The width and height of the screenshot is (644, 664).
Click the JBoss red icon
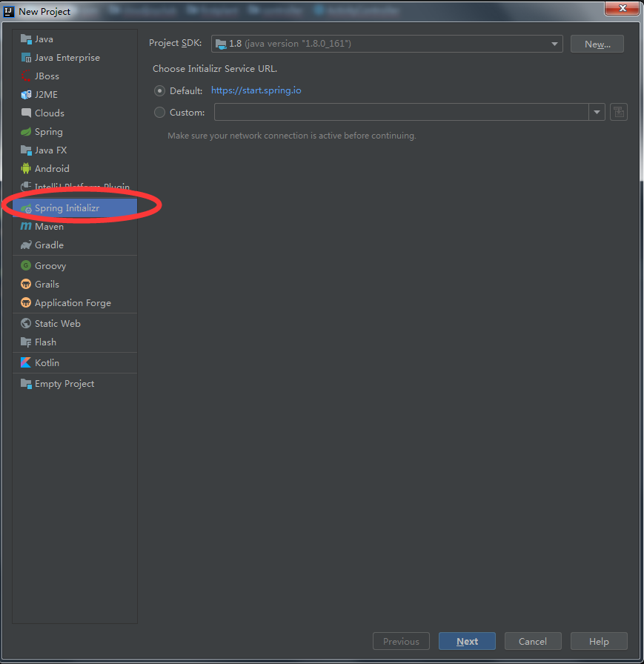pos(26,76)
